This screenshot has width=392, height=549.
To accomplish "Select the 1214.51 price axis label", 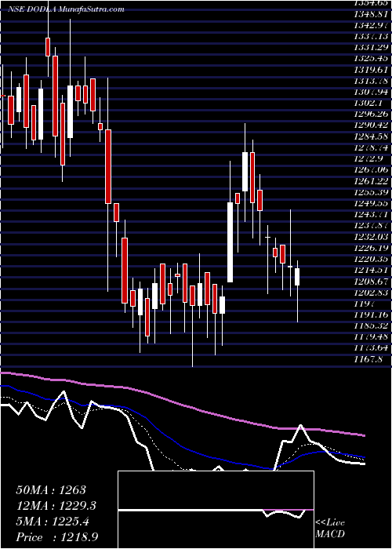I will click(x=372, y=271).
